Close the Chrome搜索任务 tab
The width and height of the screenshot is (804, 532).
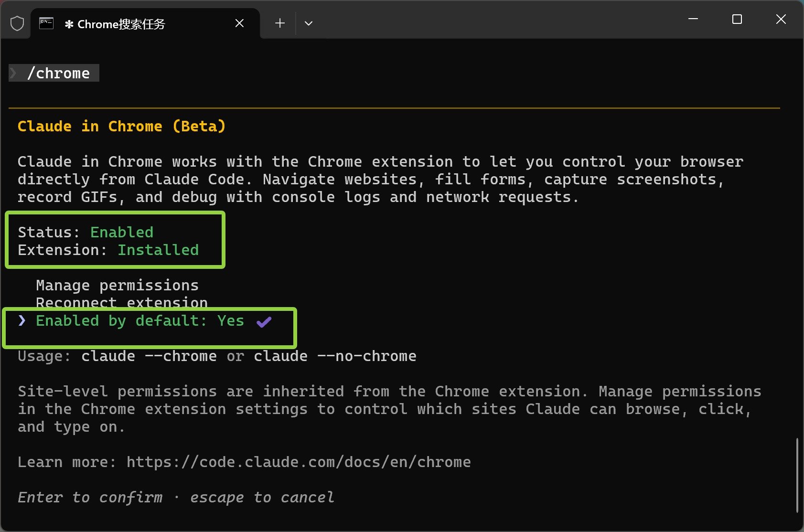(239, 23)
